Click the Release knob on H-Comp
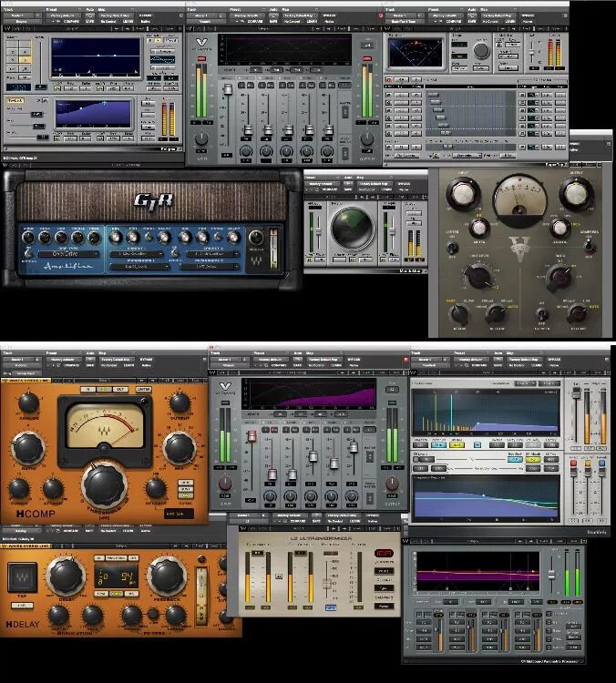 point(155,489)
